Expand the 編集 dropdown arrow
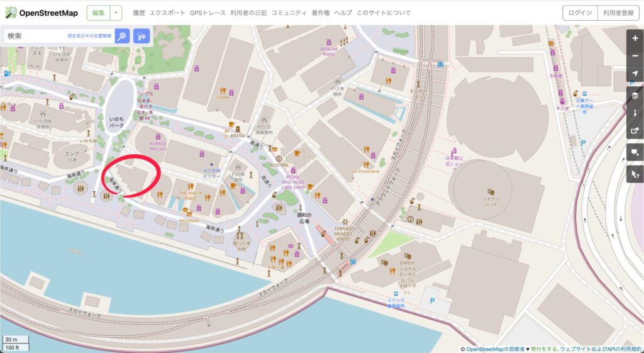Viewport: 644px width, 353px height. click(116, 13)
